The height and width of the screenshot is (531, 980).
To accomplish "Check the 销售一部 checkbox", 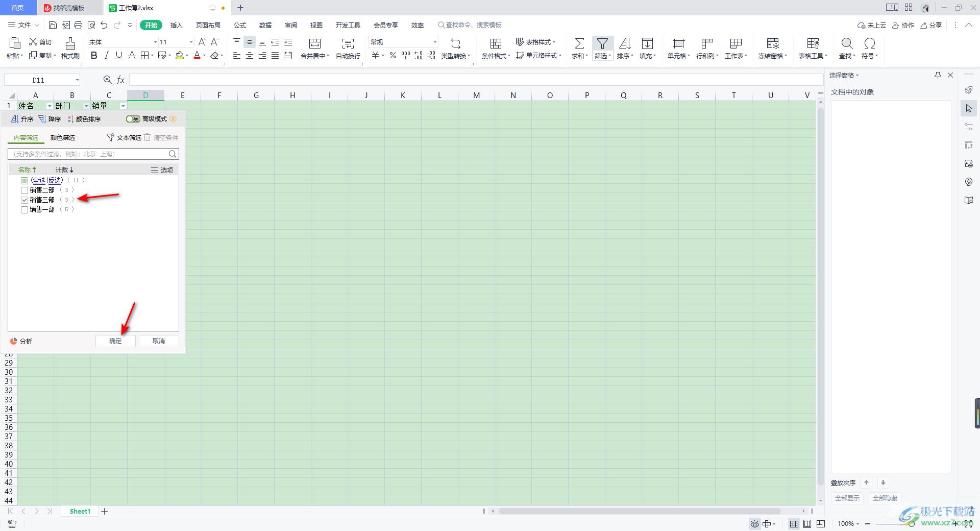I will 24,209.
